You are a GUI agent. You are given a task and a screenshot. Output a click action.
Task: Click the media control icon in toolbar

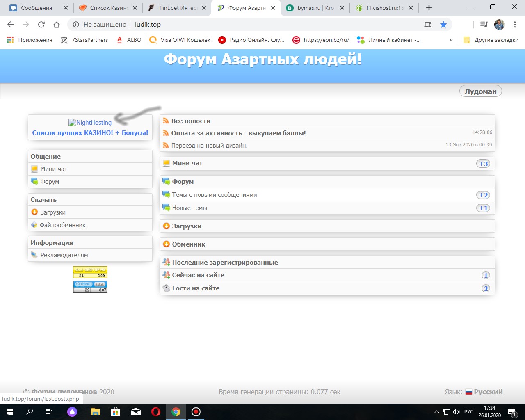(484, 25)
